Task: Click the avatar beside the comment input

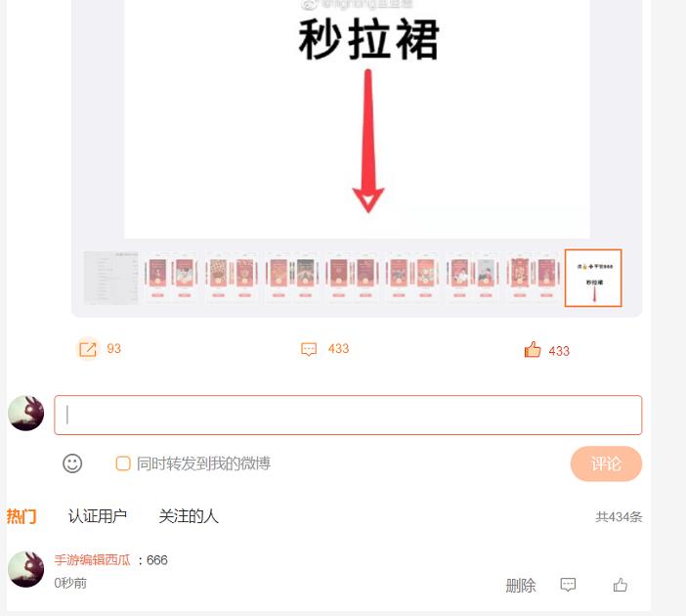Action: 26,414
